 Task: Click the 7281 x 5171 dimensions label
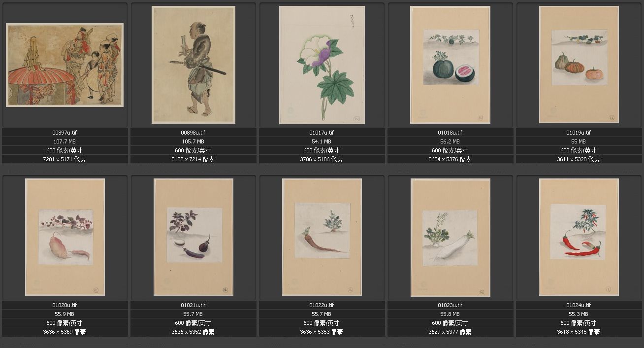[x=65, y=159]
